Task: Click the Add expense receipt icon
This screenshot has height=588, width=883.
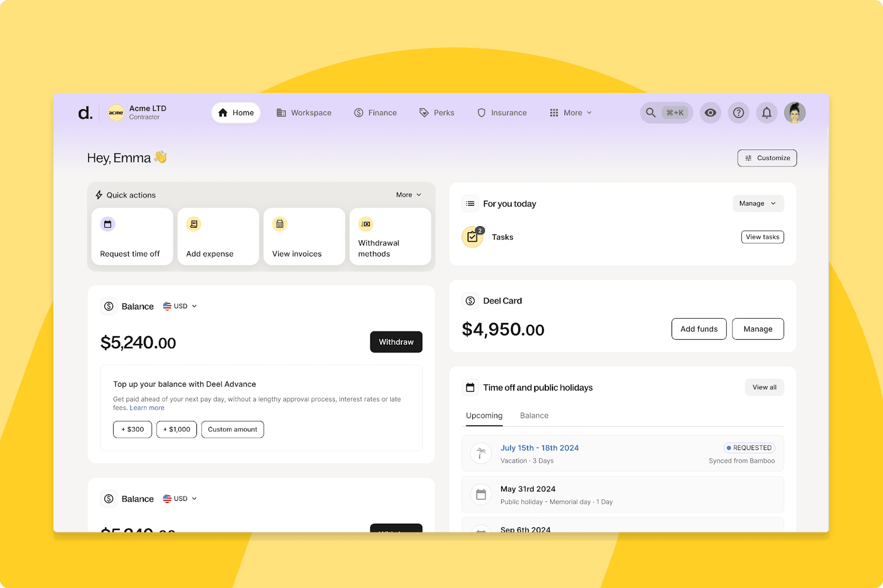Action: click(194, 224)
